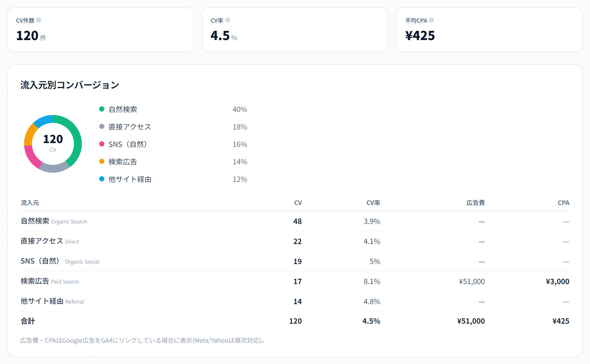Click pink SNS（自然） legend dot
590x364 pixels.
(102, 144)
